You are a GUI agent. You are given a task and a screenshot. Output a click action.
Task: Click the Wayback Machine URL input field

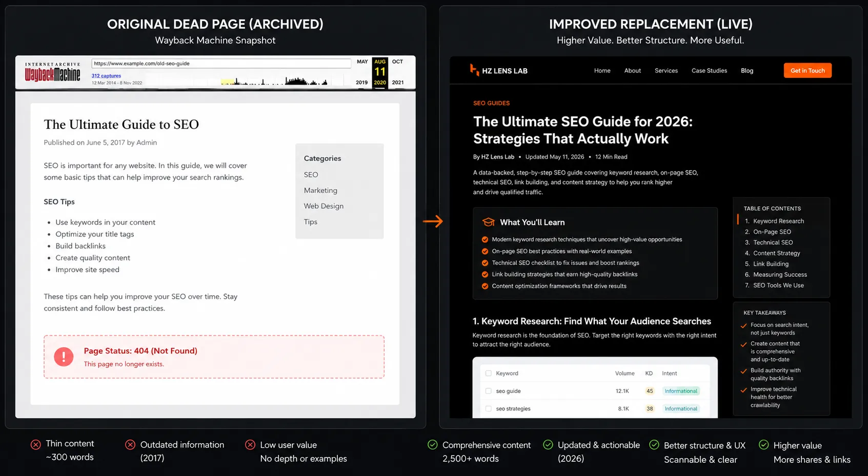221,64
